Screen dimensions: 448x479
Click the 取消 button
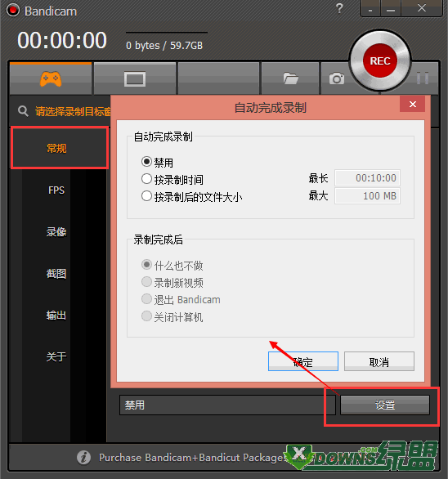379,361
